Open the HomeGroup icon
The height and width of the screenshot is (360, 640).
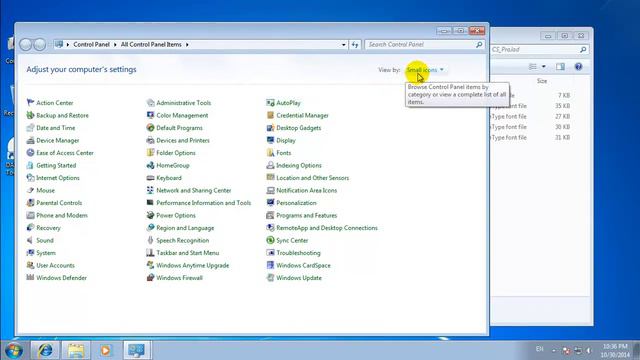(x=150, y=165)
